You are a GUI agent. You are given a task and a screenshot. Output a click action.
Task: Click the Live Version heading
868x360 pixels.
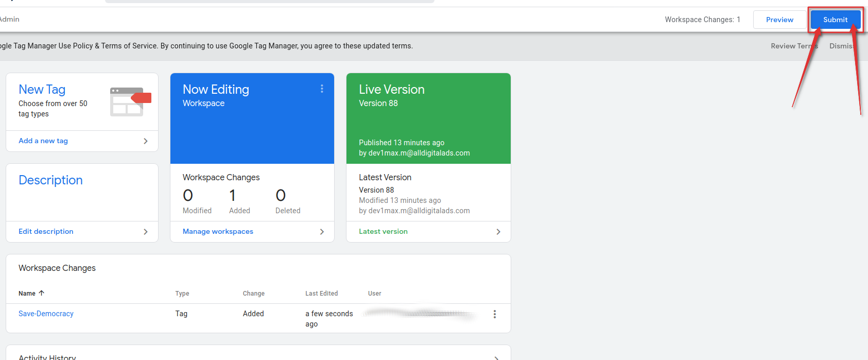(392, 89)
